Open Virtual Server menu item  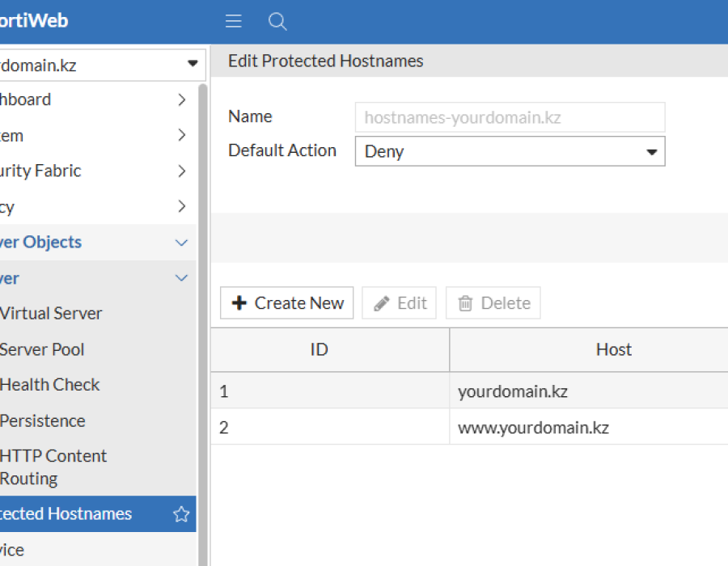[98, 314]
